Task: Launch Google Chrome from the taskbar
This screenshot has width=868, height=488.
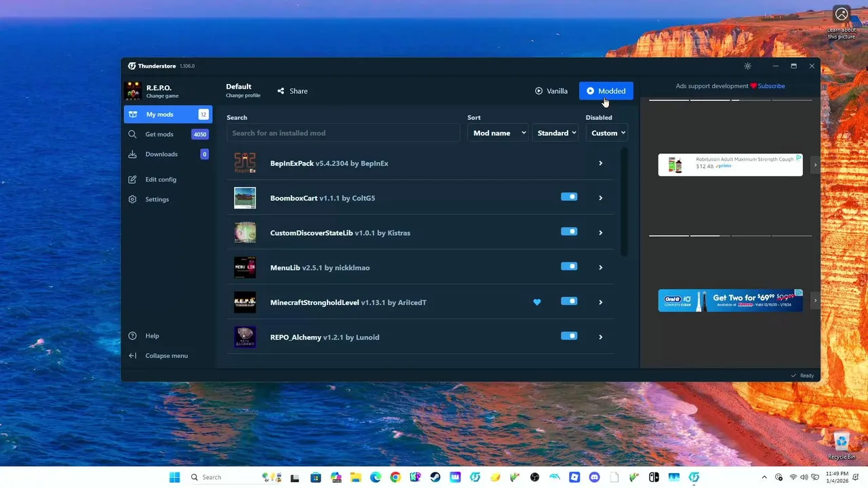Action: click(395, 477)
